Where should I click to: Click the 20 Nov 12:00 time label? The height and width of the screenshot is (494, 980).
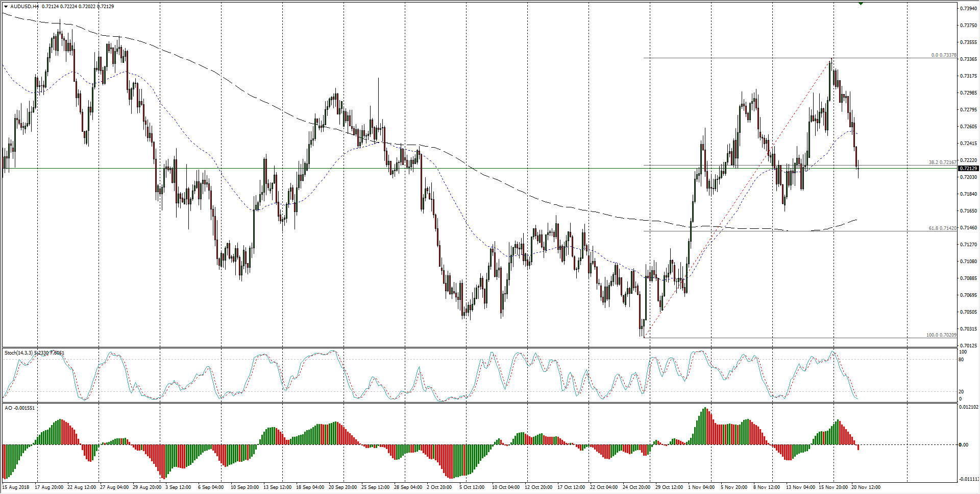pyautogui.click(x=866, y=487)
